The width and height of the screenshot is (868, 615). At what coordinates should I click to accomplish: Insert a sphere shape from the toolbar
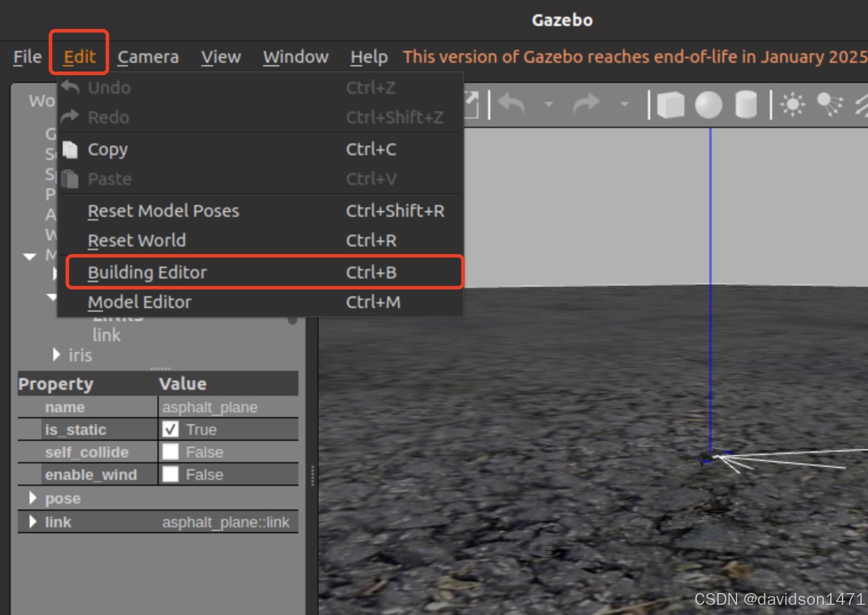point(709,105)
